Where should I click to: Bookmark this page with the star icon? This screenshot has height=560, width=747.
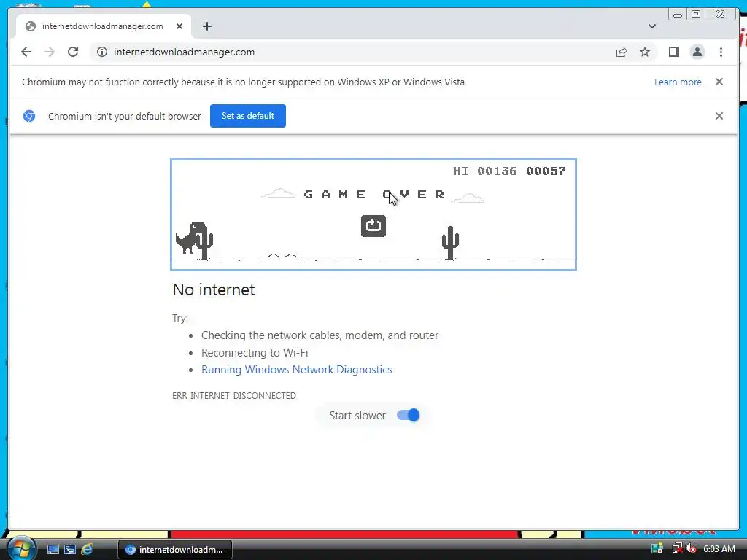pyautogui.click(x=645, y=52)
